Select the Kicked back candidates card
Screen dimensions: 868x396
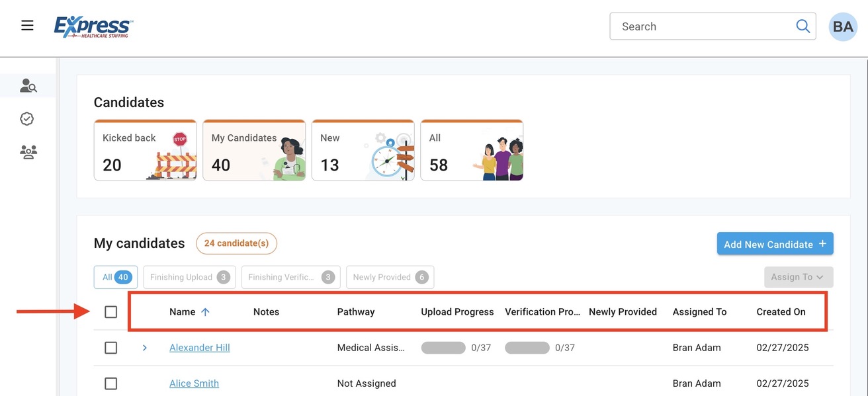pos(145,150)
